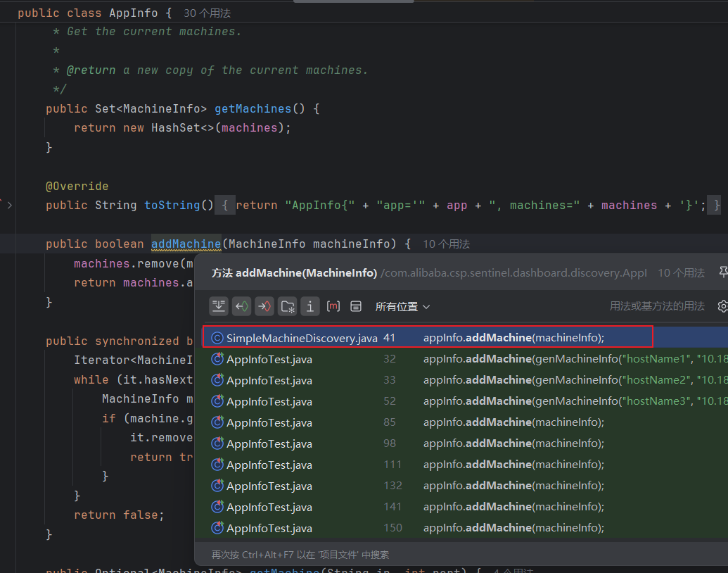
Task: Pin the usages popup with pin icon
Action: tap(722, 272)
